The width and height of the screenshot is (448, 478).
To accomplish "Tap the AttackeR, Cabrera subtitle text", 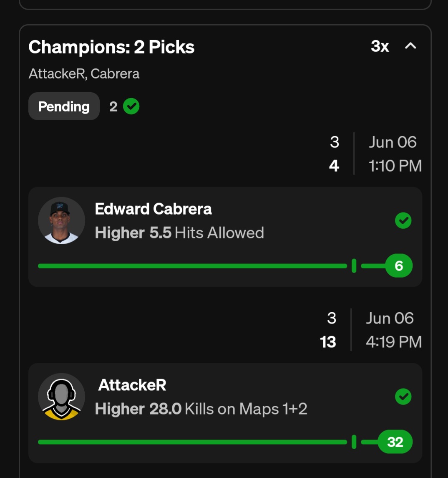I will (84, 74).
